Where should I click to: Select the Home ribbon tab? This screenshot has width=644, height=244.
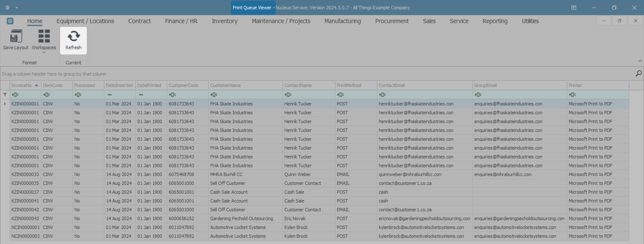(x=35, y=21)
